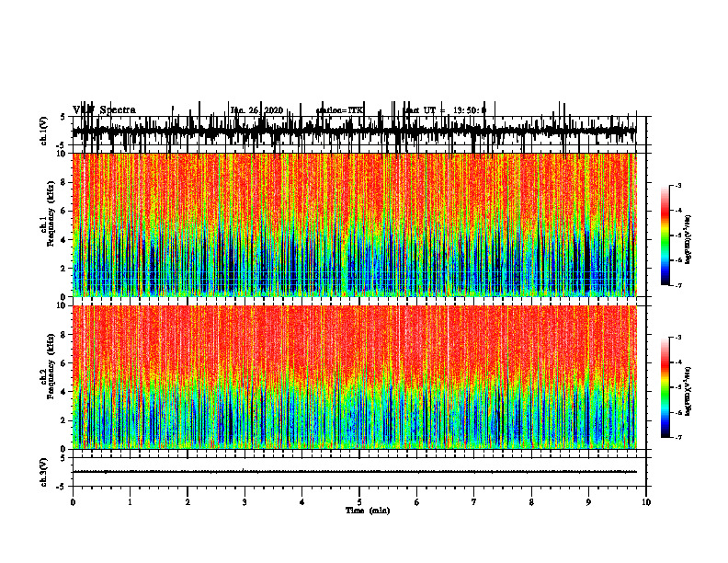Image resolution: width=728 pixels, height=563 pixels.
Task: Click the "7" tick on the time axis
Action: [x=474, y=502]
